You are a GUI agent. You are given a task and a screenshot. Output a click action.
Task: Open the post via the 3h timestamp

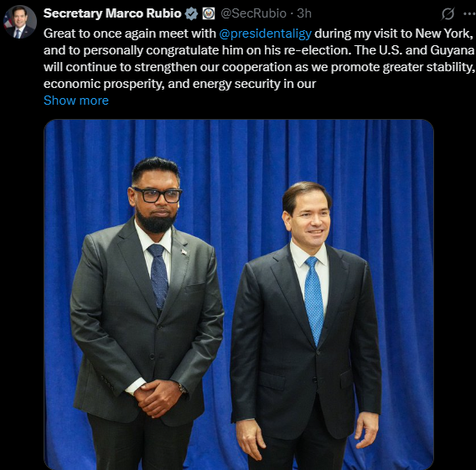(x=304, y=13)
